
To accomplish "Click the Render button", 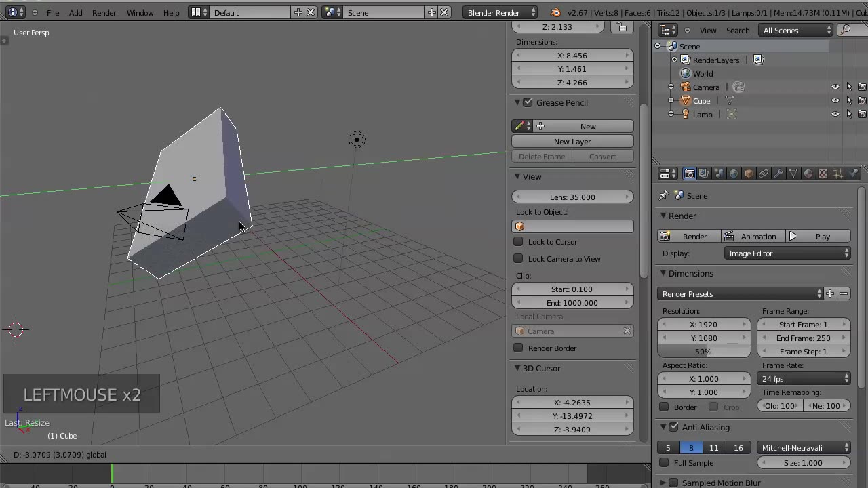I will [688, 236].
